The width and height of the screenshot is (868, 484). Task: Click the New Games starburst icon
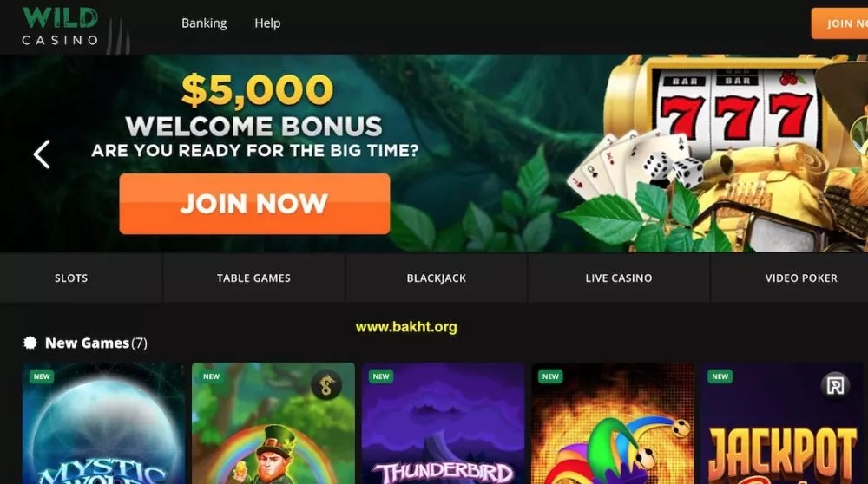pos(30,343)
